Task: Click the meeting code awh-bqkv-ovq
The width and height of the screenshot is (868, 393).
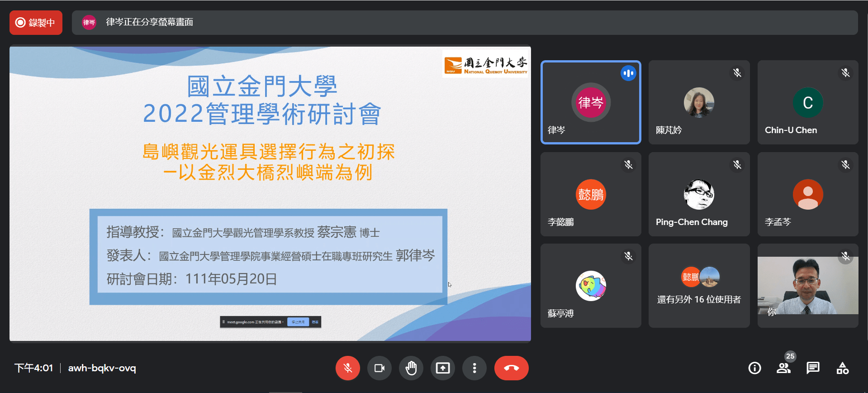Action: (x=102, y=368)
